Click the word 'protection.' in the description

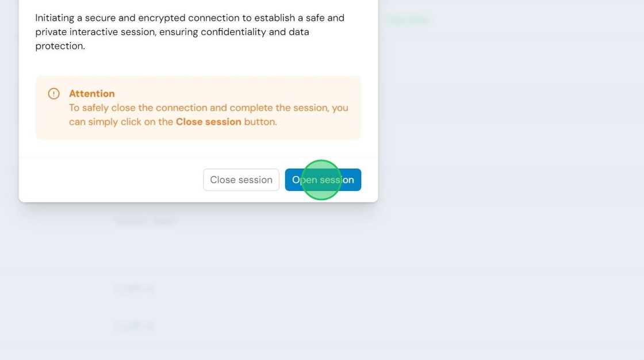coord(60,46)
